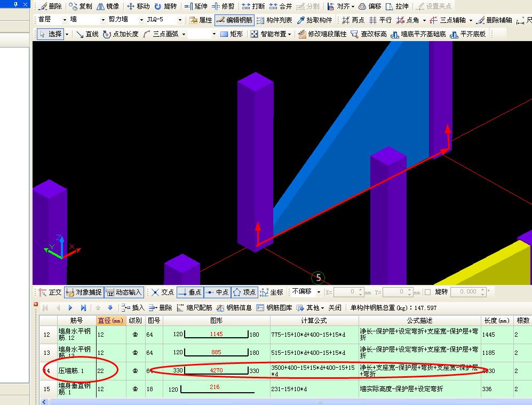Pick the 旋转 (Rotate) tool
This screenshot has height=405, width=532.
click(x=165, y=6)
